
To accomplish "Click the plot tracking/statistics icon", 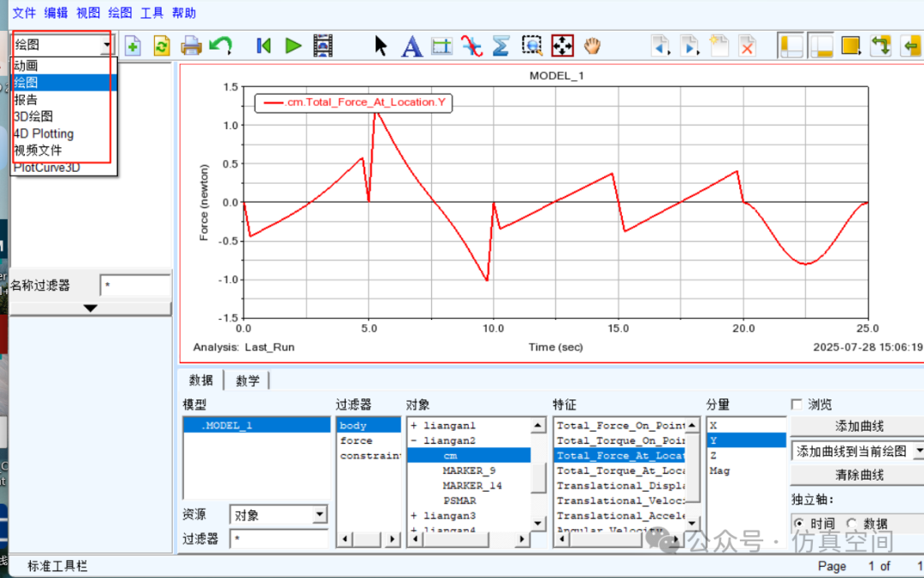I will [441, 45].
